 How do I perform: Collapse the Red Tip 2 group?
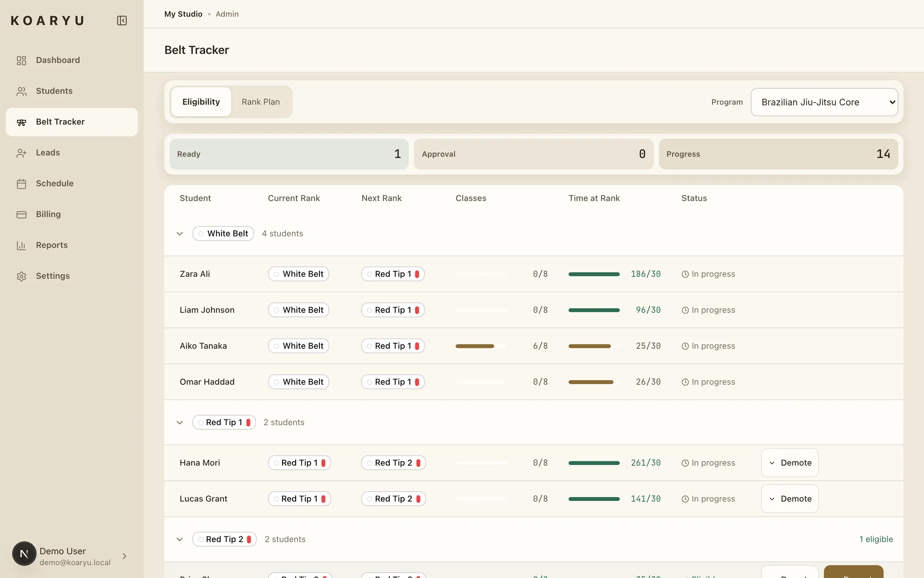(180, 539)
